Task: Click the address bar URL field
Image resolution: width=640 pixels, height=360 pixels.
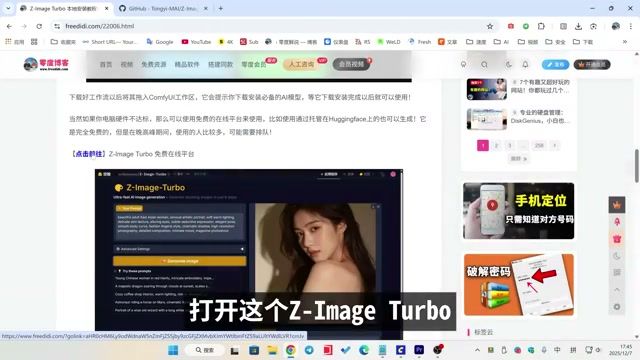Action: [269, 26]
